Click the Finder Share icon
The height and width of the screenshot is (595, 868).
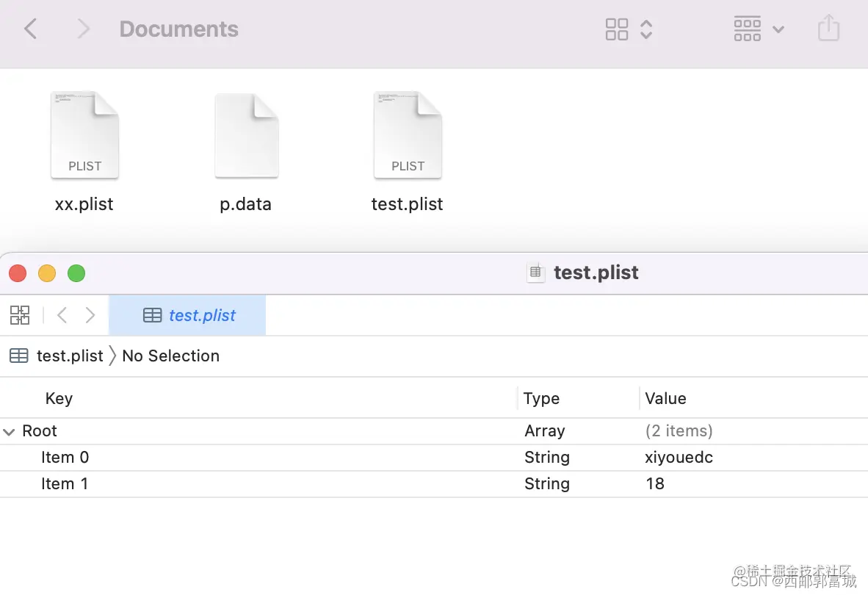coord(828,29)
